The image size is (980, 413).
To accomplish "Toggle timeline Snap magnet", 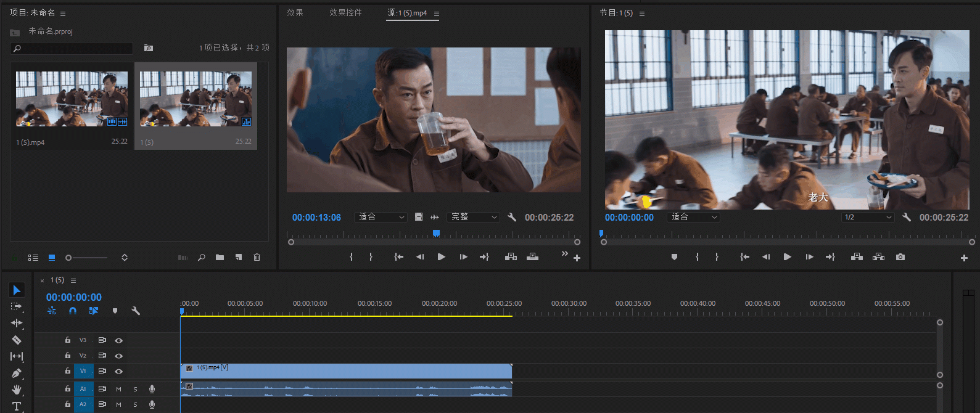I will [x=73, y=311].
